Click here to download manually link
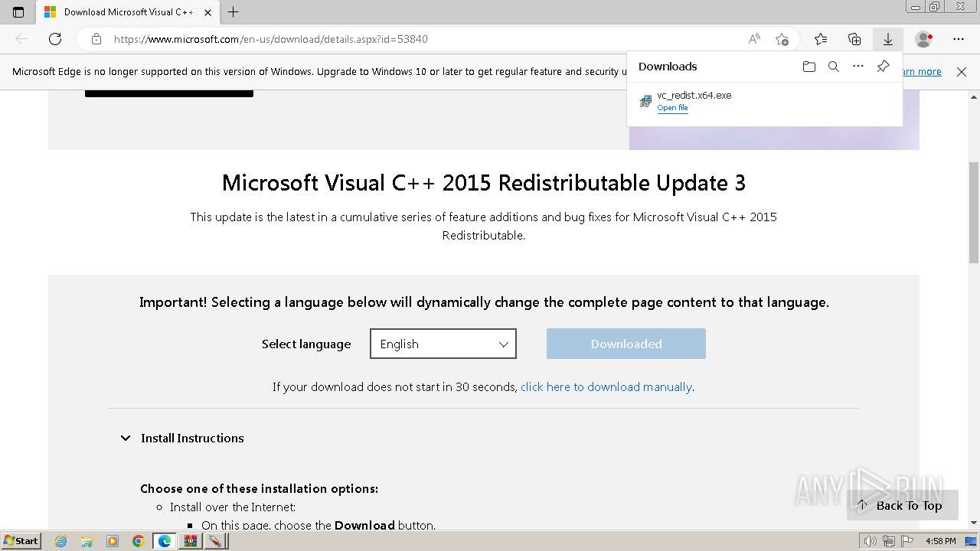980x551 pixels. click(606, 387)
